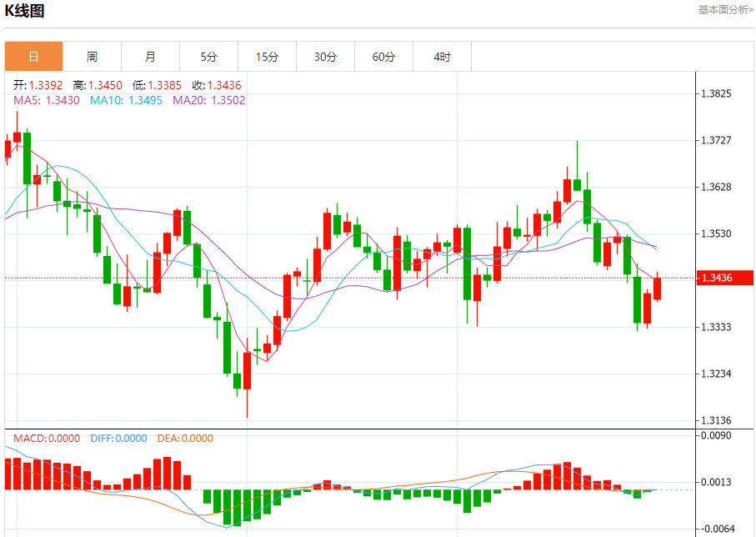Screen dimensions: 756x537
Task: Click the MA20 indicator label
Action: tap(208, 100)
